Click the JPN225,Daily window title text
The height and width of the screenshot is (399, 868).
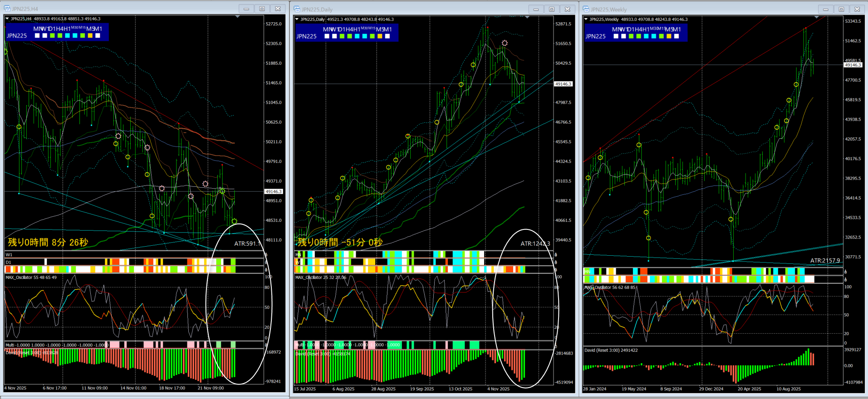point(317,10)
